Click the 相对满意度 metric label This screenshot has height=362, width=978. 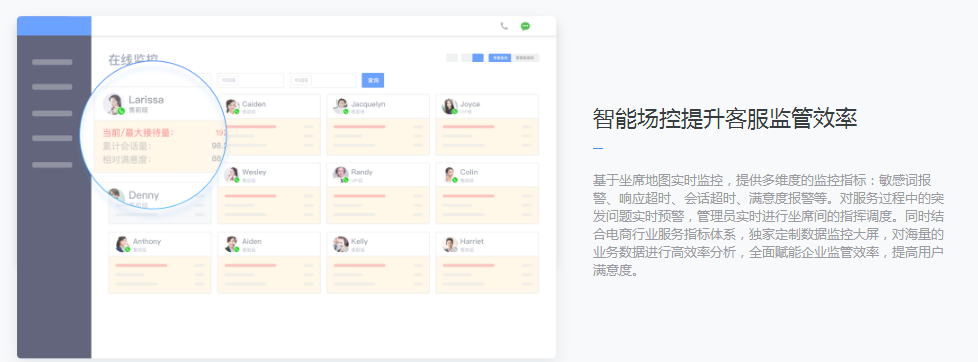coord(127,159)
